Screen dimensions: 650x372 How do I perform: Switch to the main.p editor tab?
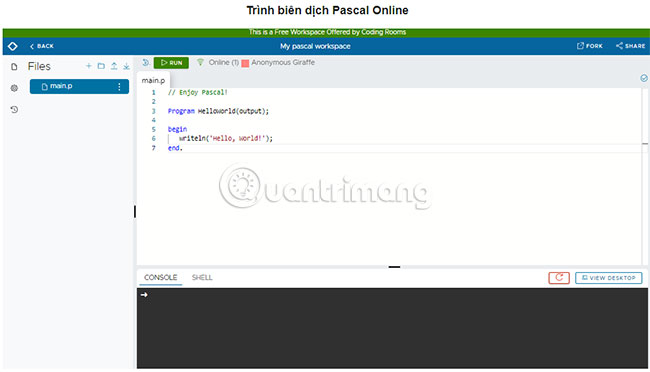click(x=153, y=80)
